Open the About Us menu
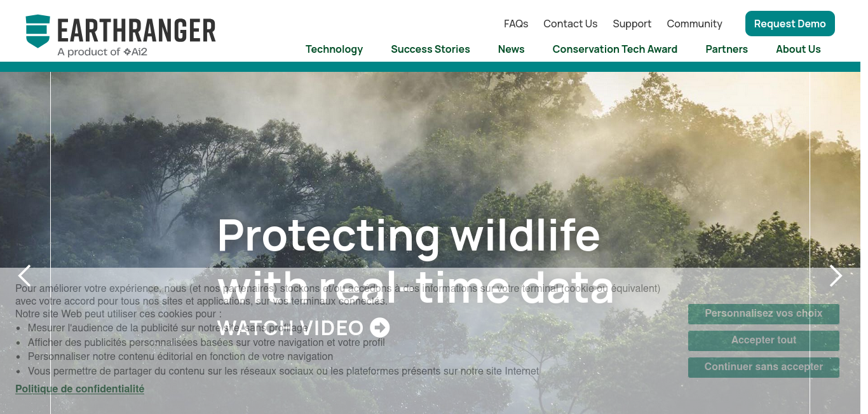Image resolution: width=868 pixels, height=414 pixels. (x=798, y=49)
